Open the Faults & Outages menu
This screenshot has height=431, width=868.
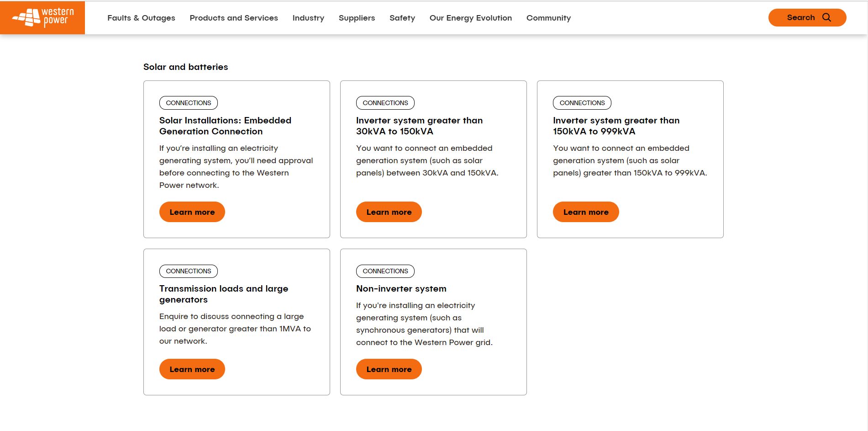(x=141, y=18)
